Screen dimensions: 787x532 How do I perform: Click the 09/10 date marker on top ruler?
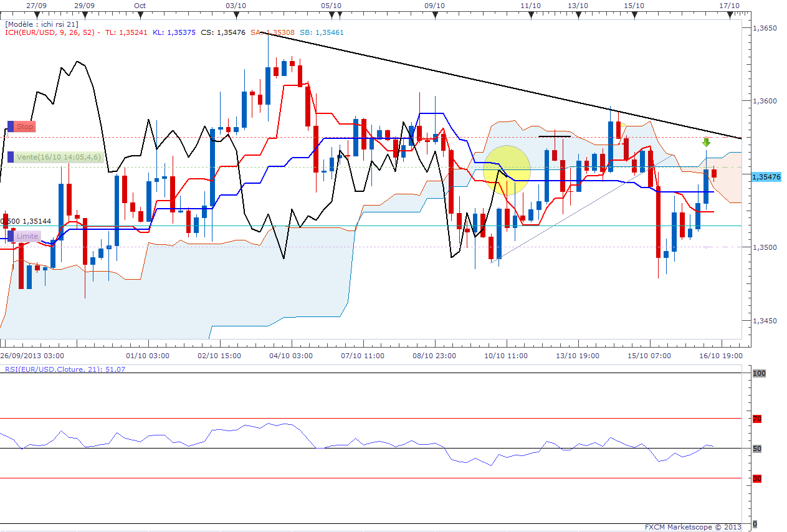click(x=434, y=5)
